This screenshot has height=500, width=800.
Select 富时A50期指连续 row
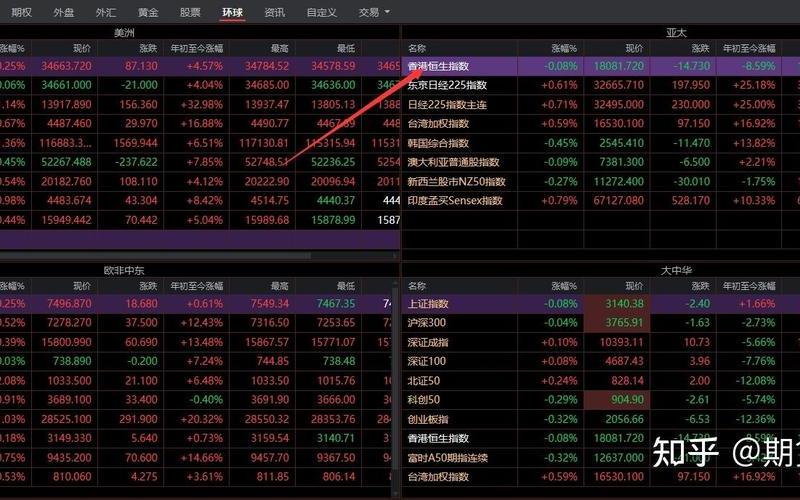(x=601, y=458)
